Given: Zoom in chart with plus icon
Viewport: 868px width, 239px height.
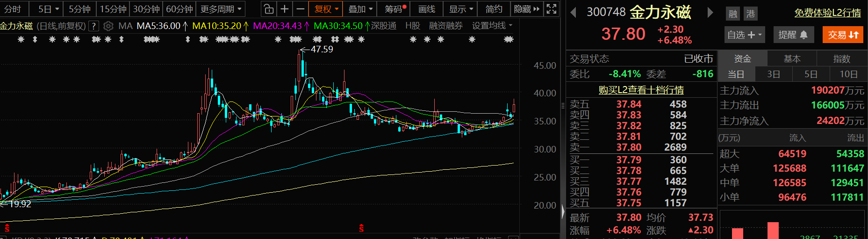Looking at the screenshot, I should [x=284, y=9].
